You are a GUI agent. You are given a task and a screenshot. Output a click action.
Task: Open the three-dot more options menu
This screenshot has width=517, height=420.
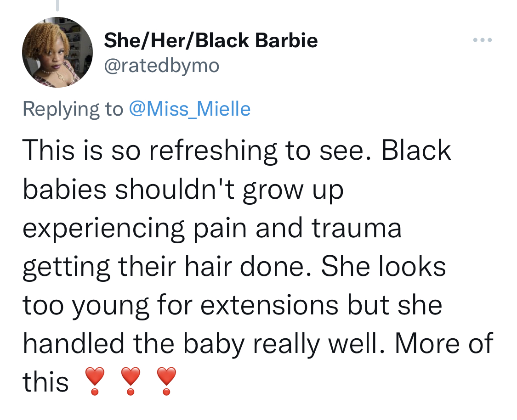tap(483, 40)
